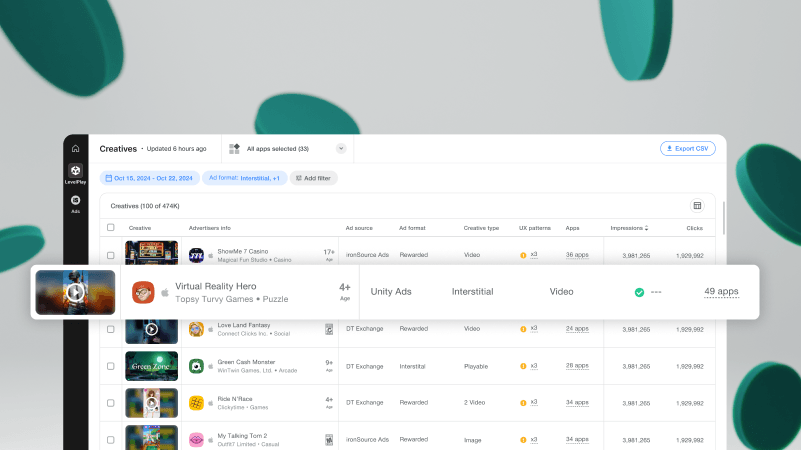Click the Virtual Reality Hero app icon
Screen dimensions: 801x450
(x=144, y=292)
